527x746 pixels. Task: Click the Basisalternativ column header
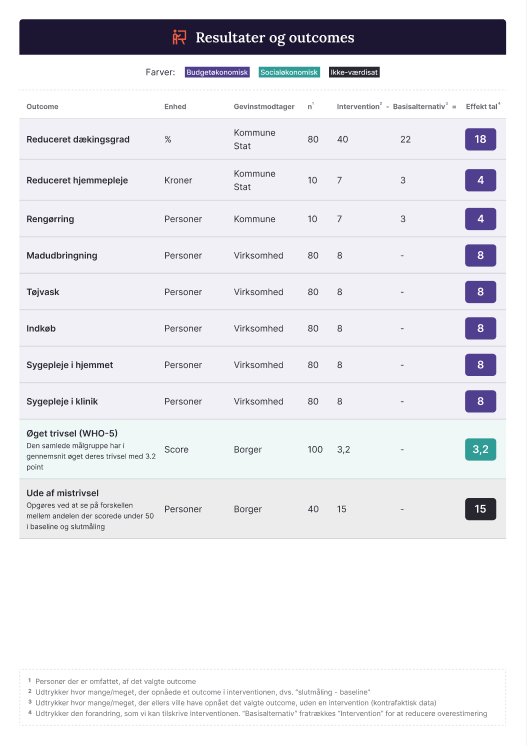420,107
